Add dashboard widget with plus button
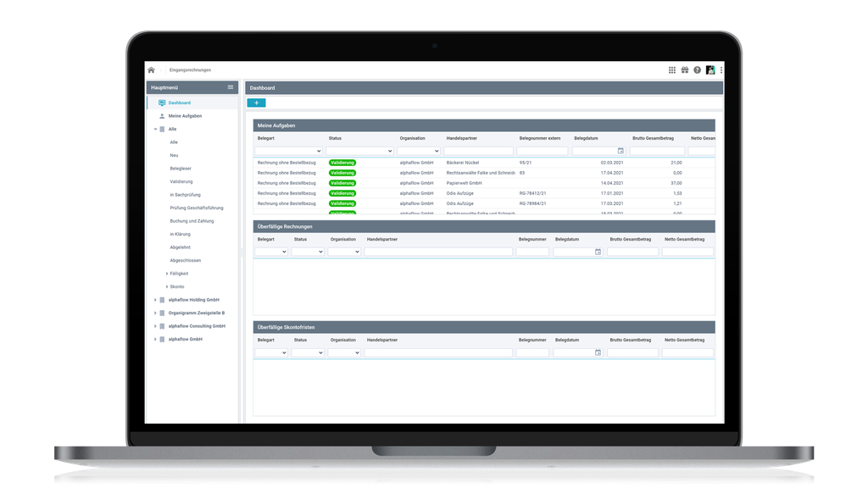The width and height of the screenshot is (868, 499). point(256,103)
